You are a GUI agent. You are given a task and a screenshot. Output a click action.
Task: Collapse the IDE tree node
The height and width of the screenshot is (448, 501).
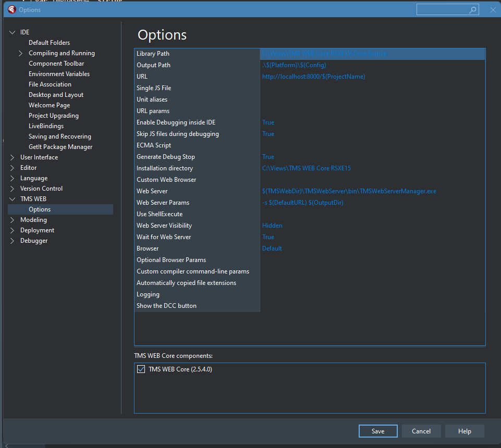click(13, 32)
